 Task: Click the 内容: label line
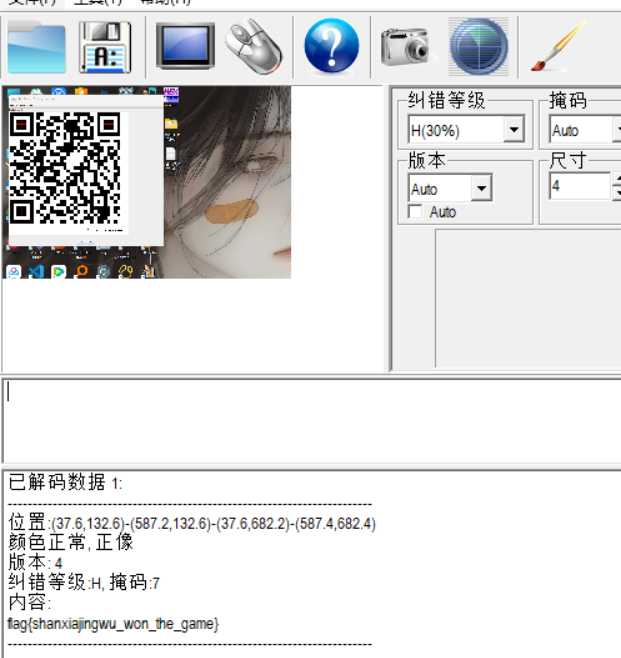[x=29, y=603]
